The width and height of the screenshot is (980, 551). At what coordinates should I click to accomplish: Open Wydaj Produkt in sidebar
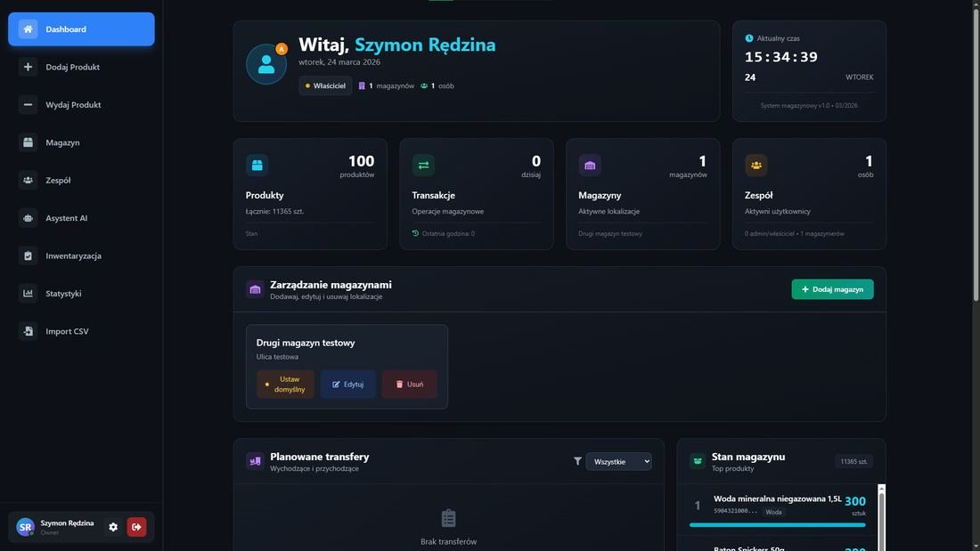[81, 104]
